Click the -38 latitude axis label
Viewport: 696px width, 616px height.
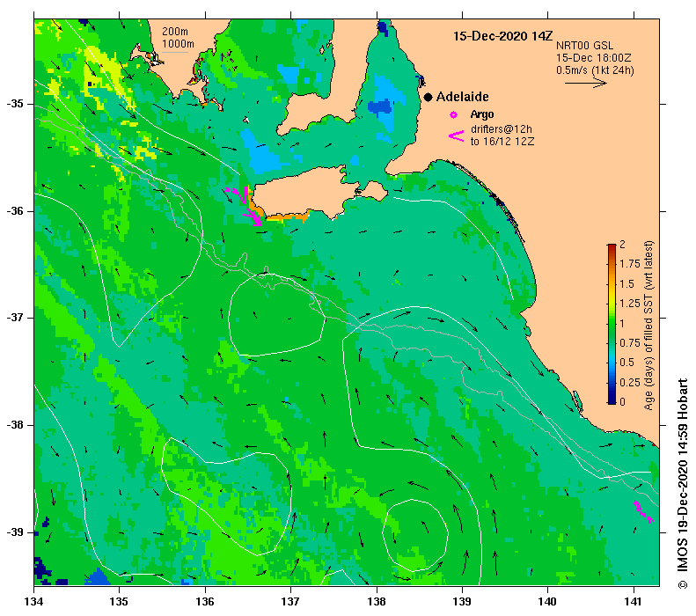pyautogui.click(x=15, y=425)
